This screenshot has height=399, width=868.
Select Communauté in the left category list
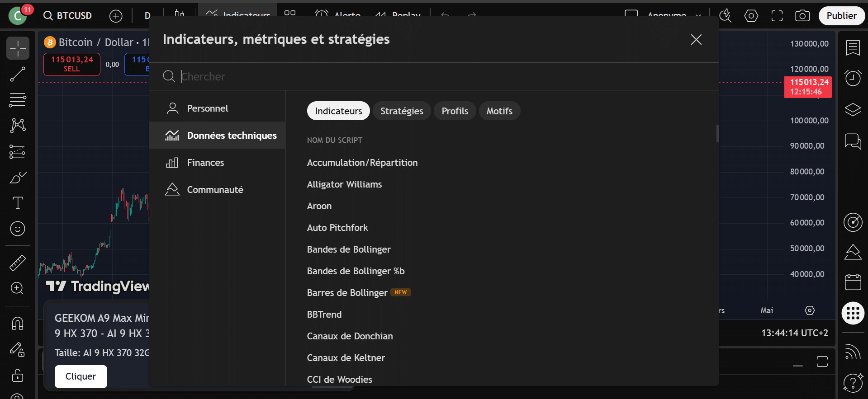pos(215,190)
